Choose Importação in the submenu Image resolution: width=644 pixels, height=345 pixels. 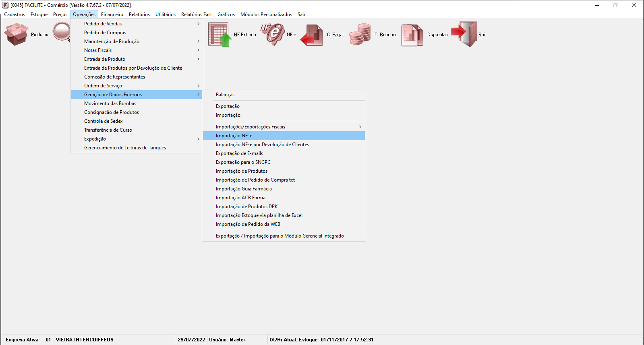284,115
